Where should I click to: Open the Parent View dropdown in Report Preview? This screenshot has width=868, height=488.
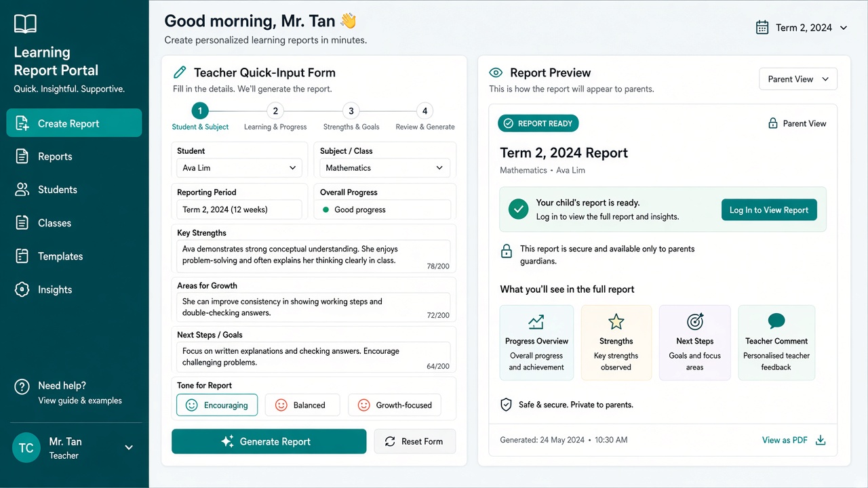pos(798,79)
